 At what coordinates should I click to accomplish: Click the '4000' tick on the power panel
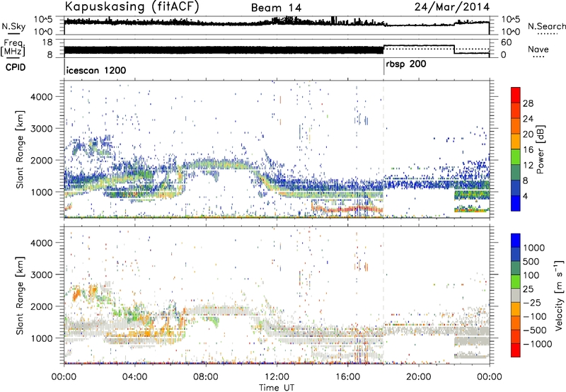41,97
